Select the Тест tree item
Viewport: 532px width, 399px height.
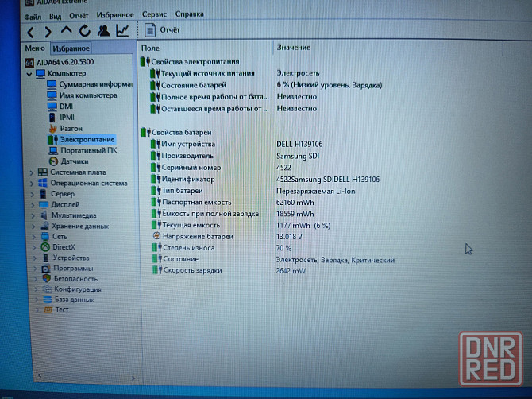[x=62, y=309]
